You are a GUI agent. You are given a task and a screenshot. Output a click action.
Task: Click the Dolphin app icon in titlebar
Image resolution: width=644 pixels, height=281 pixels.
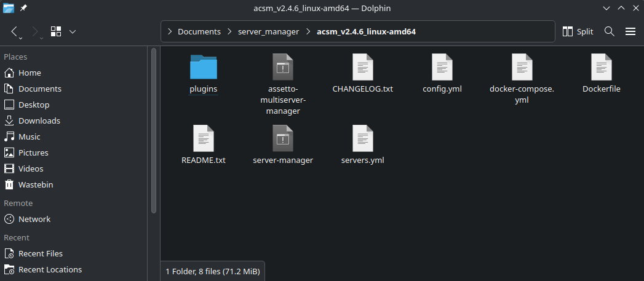point(8,8)
